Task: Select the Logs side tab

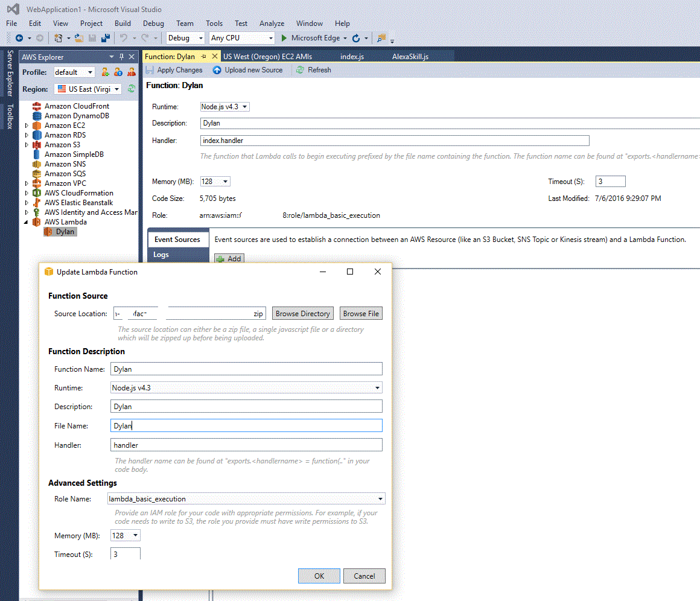Action: tap(178, 255)
